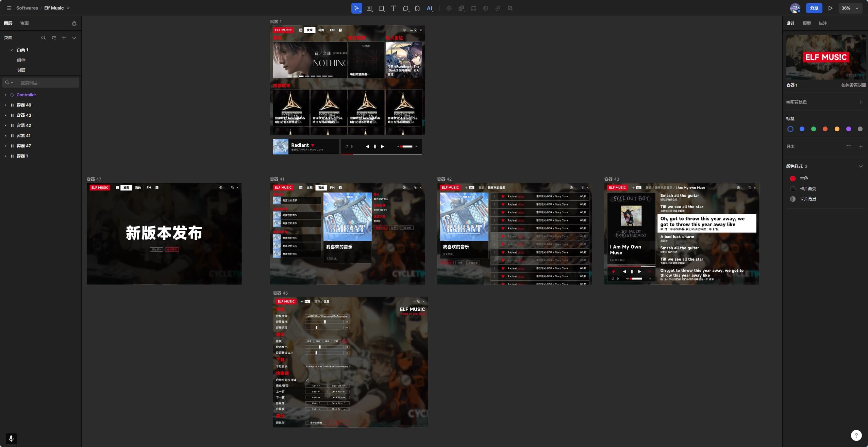This screenshot has height=447, width=868.
Task: Select the Text tool
Action: [x=394, y=8]
